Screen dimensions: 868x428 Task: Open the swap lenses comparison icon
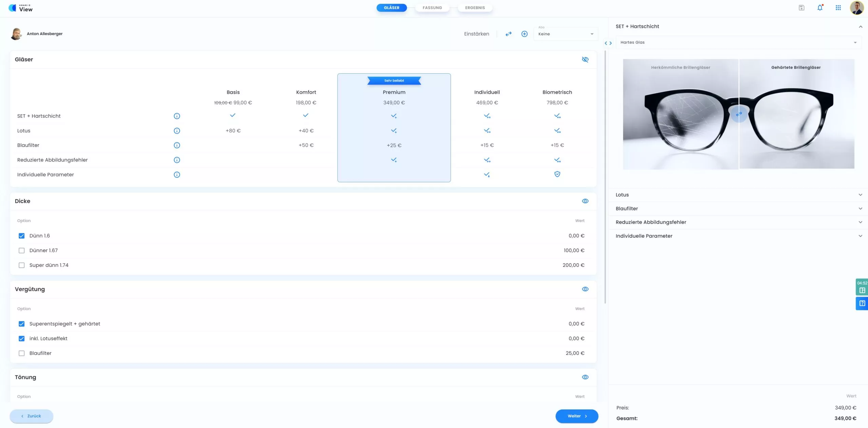[x=508, y=34]
